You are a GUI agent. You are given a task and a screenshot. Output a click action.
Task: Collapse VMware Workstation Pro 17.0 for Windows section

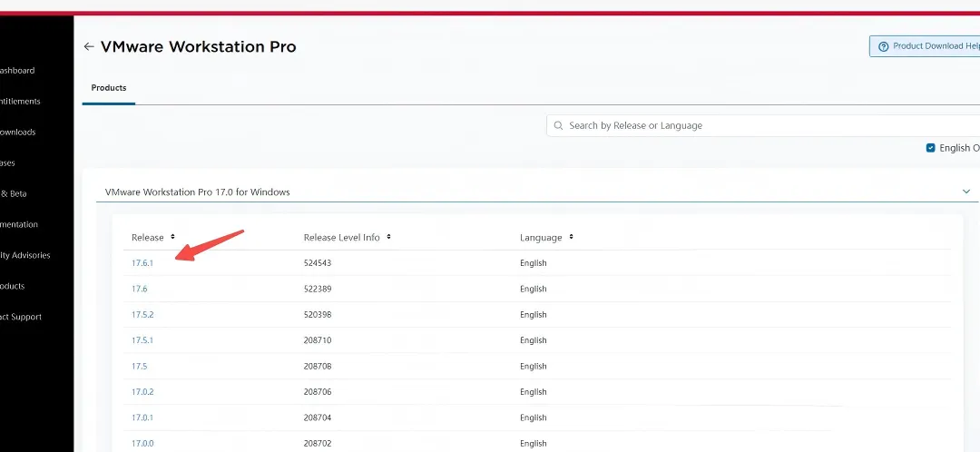coord(966,192)
